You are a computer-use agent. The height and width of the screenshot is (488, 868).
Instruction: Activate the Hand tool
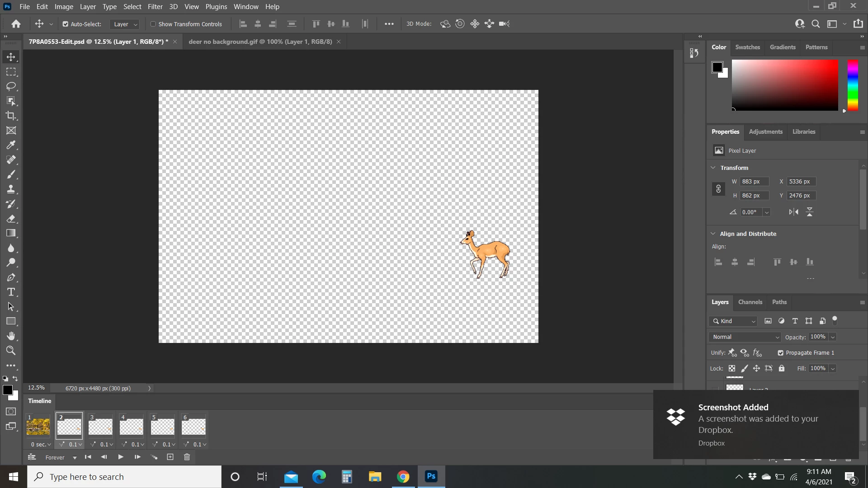(x=11, y=336)
